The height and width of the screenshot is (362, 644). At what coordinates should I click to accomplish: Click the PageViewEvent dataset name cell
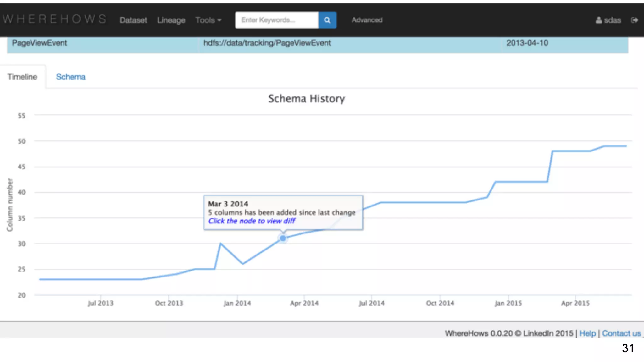pyautogui.click(x=39, y=43)
